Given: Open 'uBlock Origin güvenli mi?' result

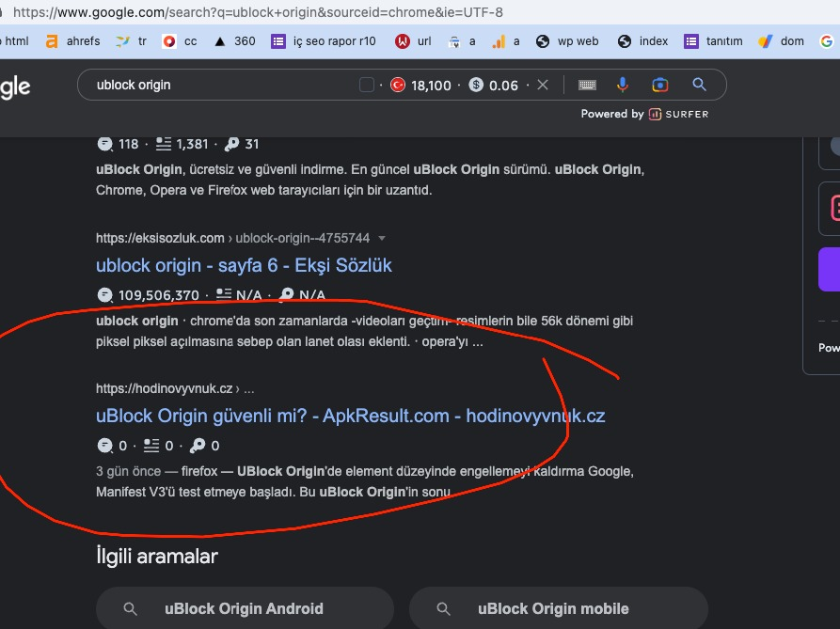Looking at the screenshot, I should coord(350,416).
